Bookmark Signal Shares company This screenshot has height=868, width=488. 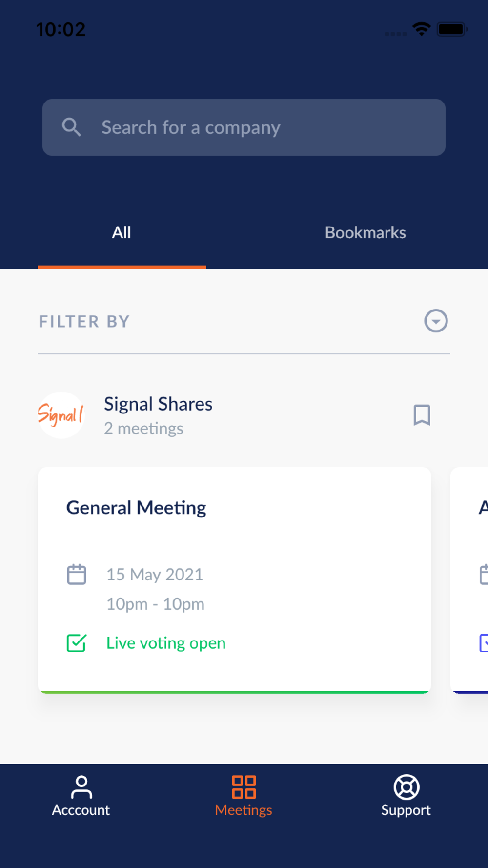422,415
